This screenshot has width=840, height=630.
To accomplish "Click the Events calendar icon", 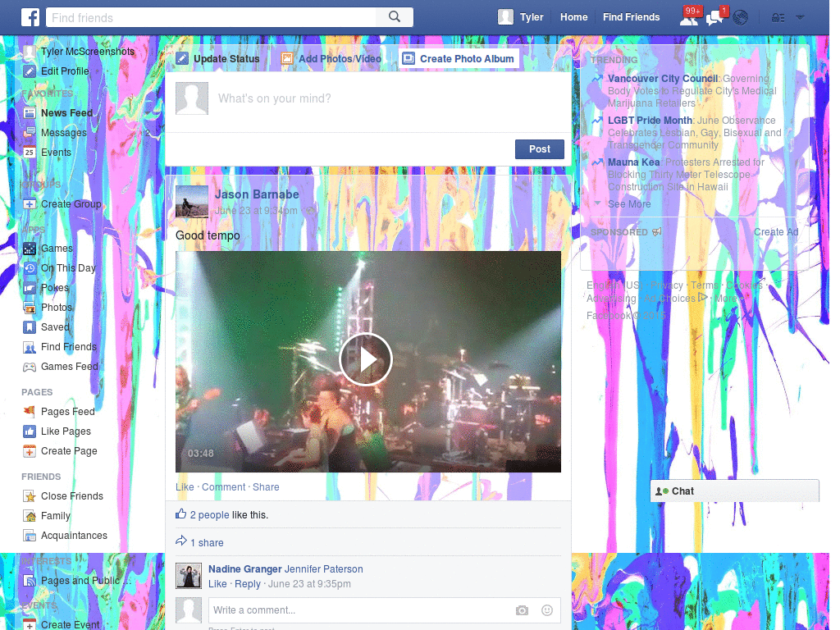I will 30,152.
